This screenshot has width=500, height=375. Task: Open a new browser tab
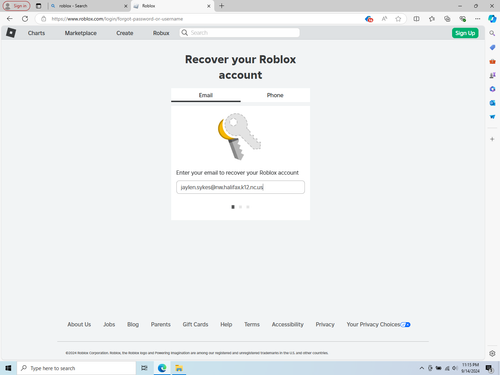click(x=222, y=6)
